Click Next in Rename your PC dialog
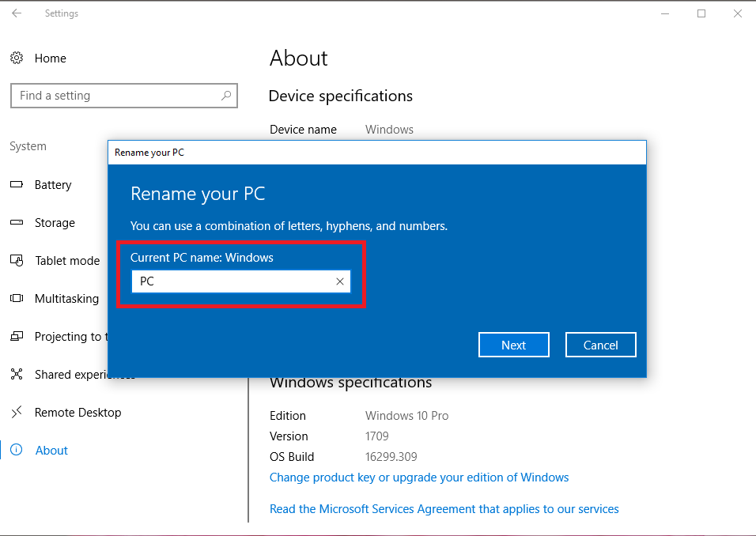The image size is (756, 536). pos(514,345)
